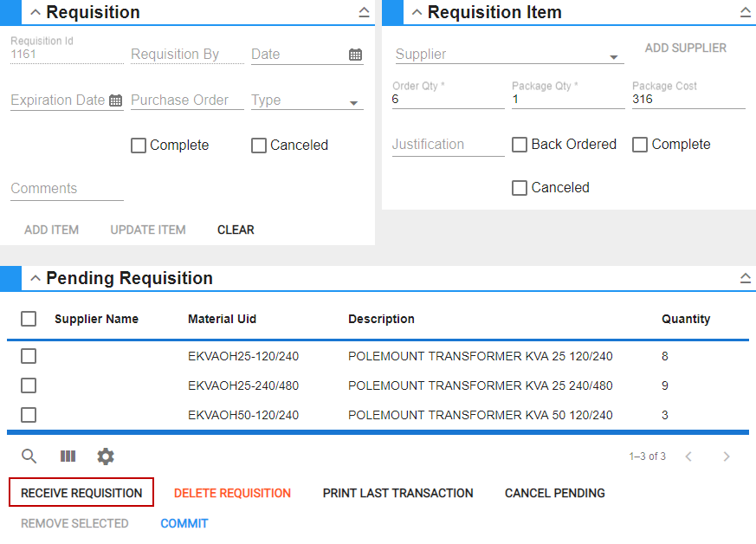The width and height of the screenshot is (756, 544).
Task: Select the EKVAOH25-240/480 row checkbox
Action: [29, 385]
